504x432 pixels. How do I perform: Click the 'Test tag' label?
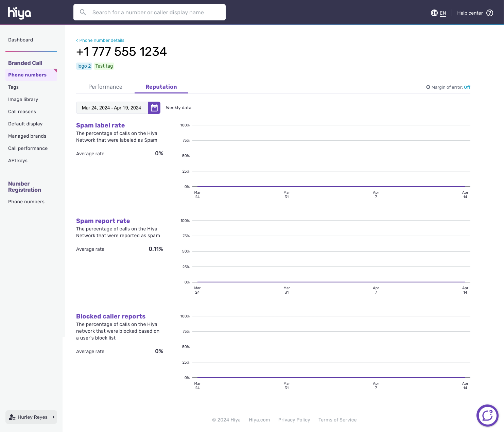[104, 66]
